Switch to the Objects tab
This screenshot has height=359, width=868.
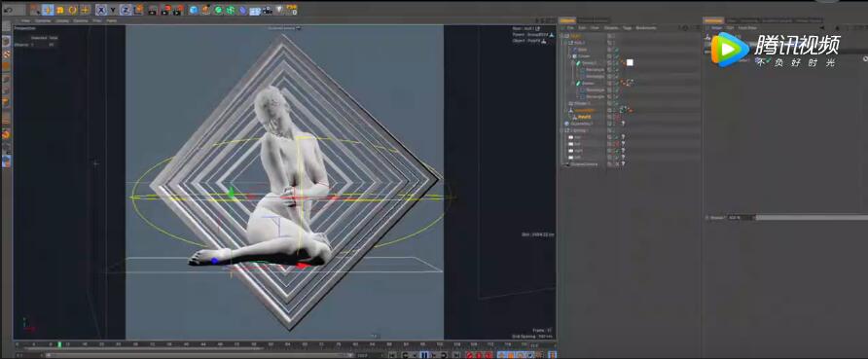click(x=567, y=20)
